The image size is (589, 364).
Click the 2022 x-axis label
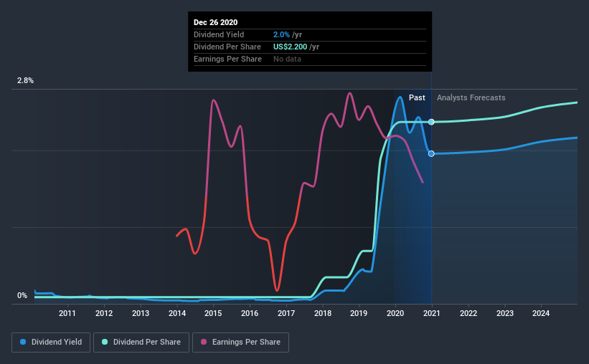468,313
